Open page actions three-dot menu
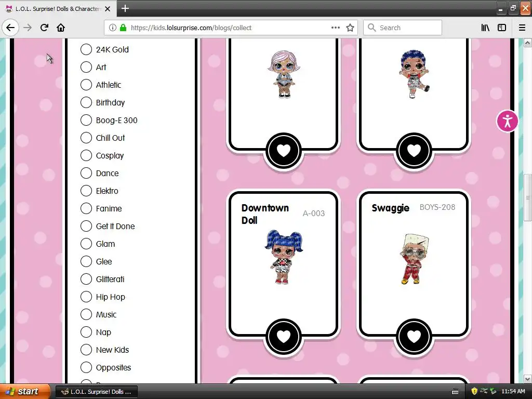 (335, 28)
